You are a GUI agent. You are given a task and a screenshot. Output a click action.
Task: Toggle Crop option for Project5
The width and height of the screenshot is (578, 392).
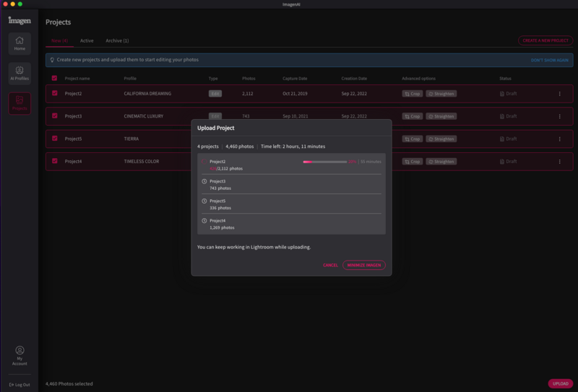[x=412, y=139]
